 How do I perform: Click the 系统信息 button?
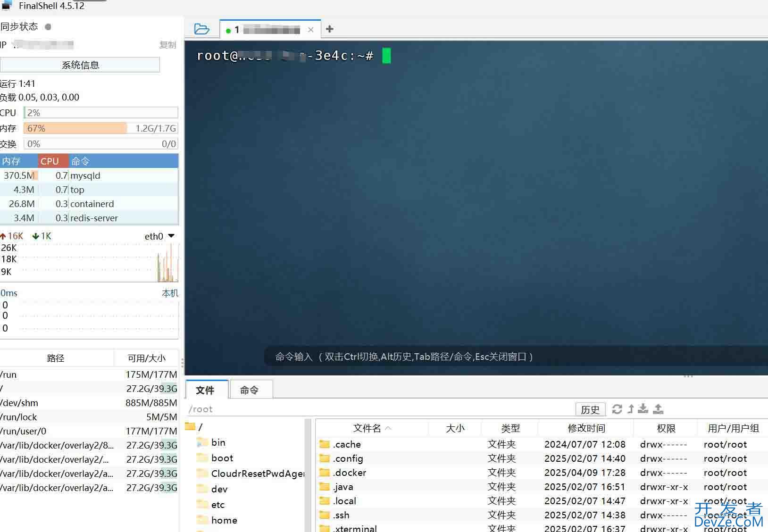pyautogui.click(x=80, y=65)
